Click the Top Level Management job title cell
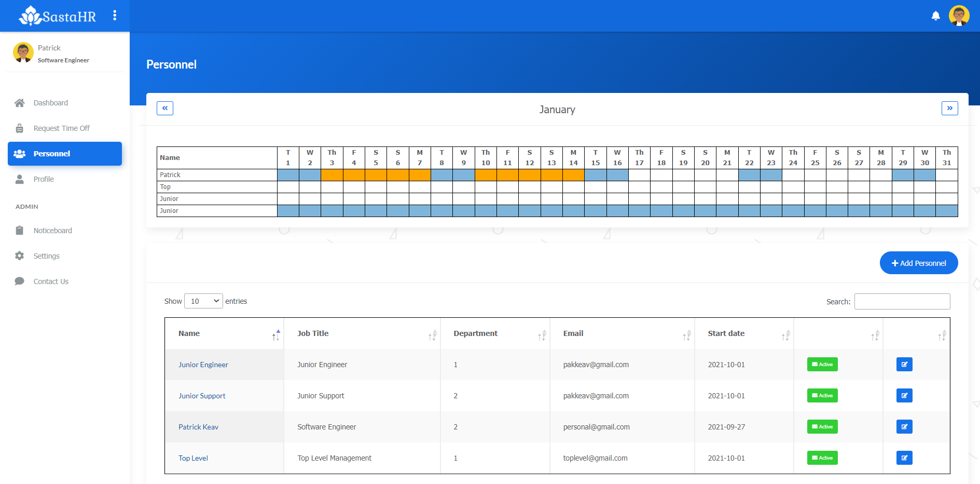 click(x=335, y=458)
